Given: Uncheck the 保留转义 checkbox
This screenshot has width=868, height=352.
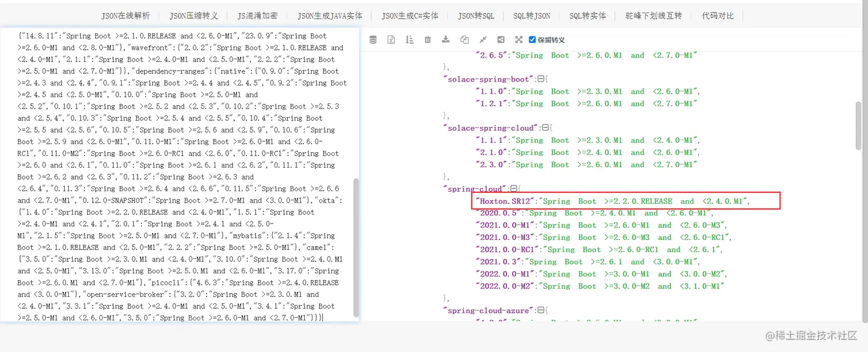Looking at the screenshot, I should coord(533,39).
